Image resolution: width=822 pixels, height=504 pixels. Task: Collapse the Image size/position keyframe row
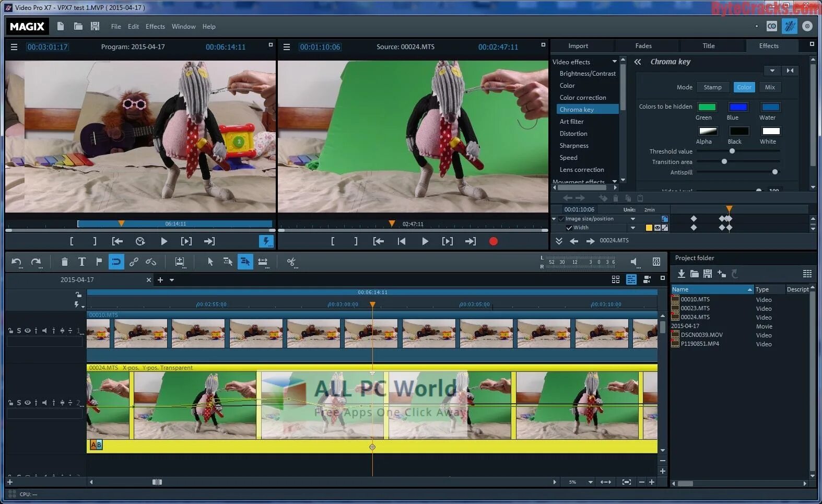[x=554, y=219]
